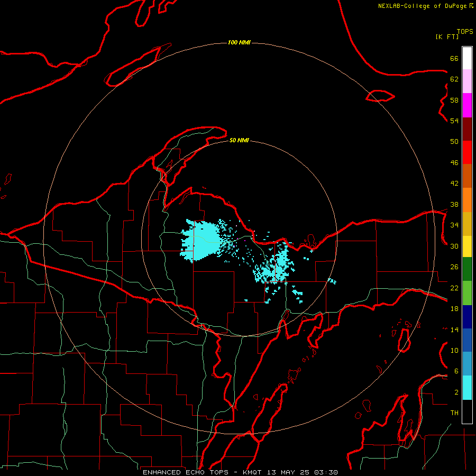
Task: Click the 'ENHANCED ECHO TOPS' title text
Action: 186,472
